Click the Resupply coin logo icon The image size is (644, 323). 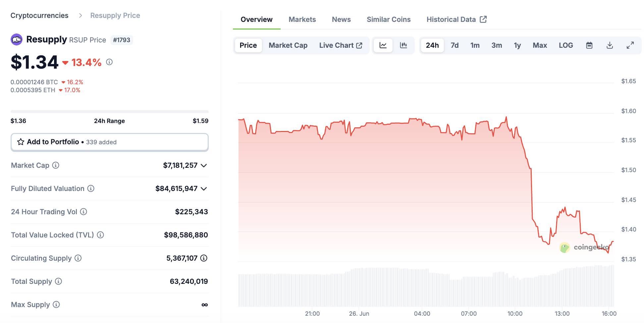(x=17, y=39)
